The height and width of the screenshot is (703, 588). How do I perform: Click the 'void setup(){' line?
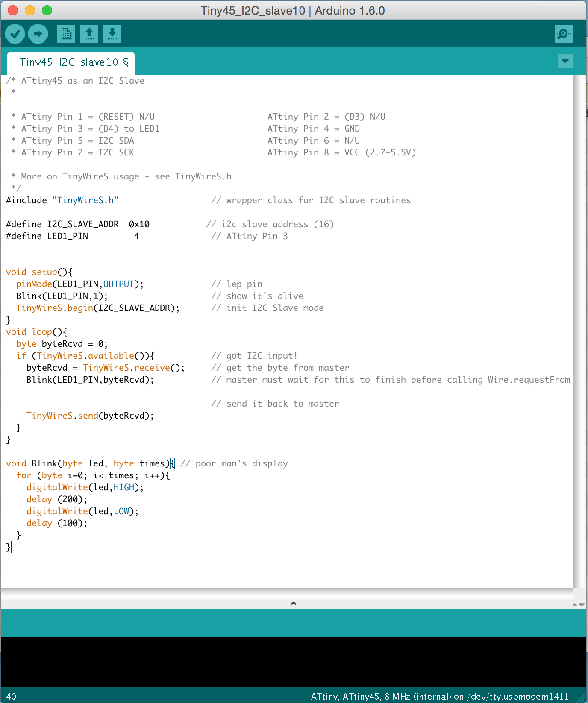pos(39,272)
